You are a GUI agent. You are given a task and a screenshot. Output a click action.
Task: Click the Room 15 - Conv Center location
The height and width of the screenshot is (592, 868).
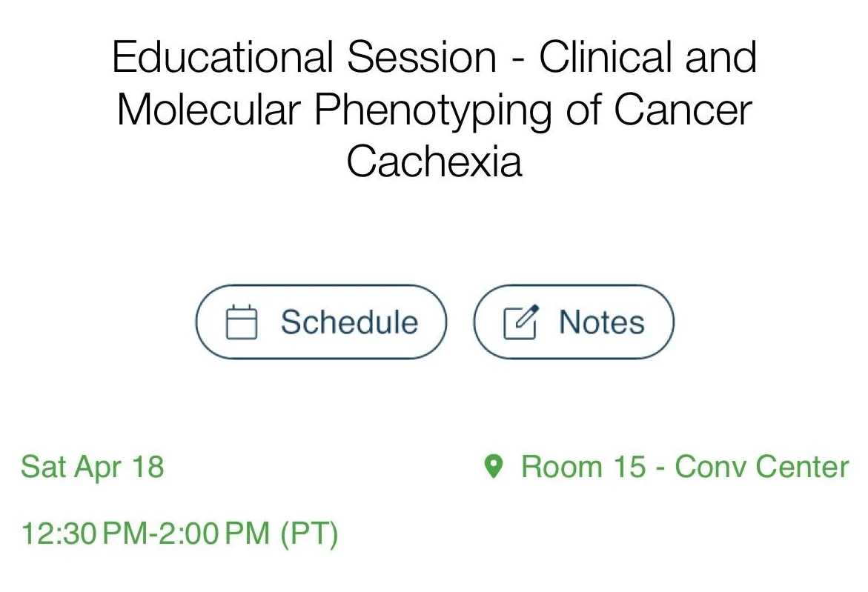[x=684, y=468]
